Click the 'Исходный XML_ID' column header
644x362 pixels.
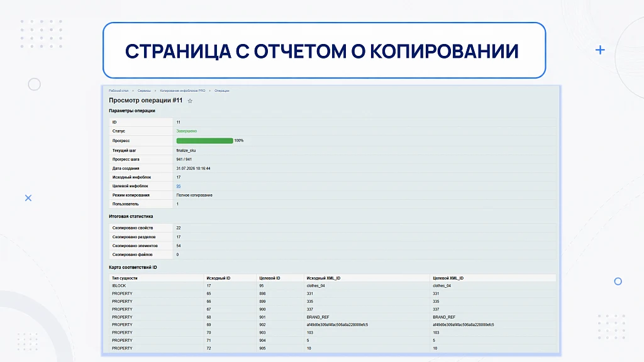point(323,278)
